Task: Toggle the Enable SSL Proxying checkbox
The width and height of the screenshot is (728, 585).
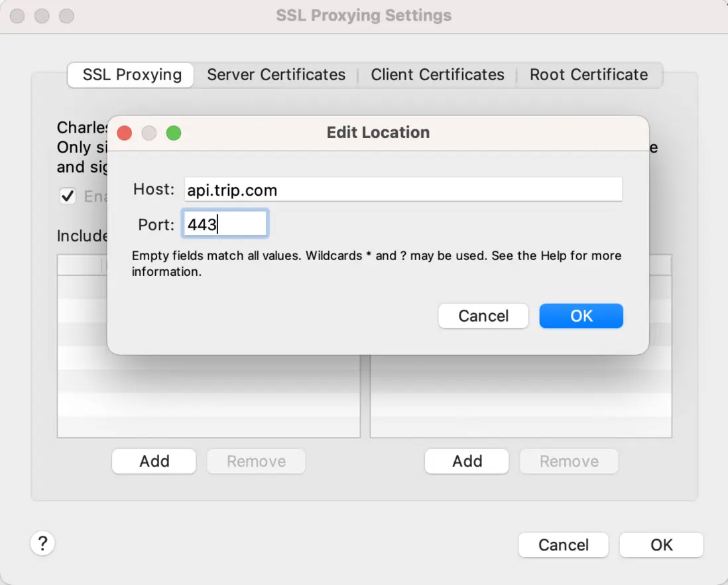Action: [68, 196]
